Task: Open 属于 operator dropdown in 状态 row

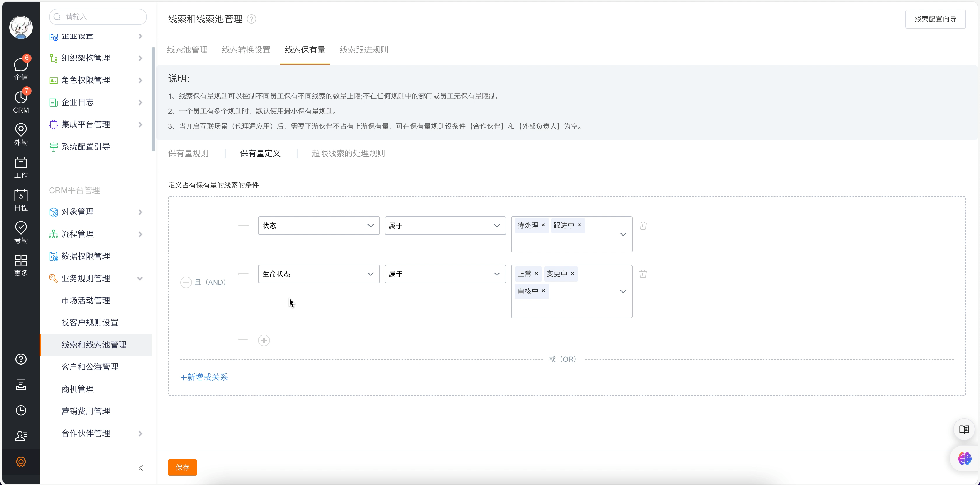Action: point(445,225)
